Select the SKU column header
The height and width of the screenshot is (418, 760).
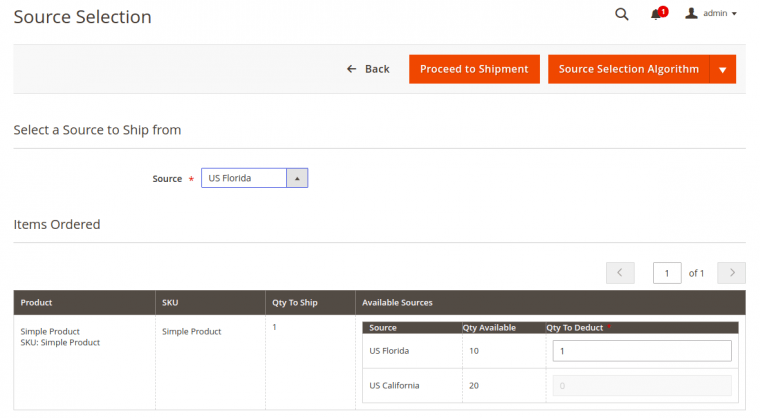tap(210, 303)
